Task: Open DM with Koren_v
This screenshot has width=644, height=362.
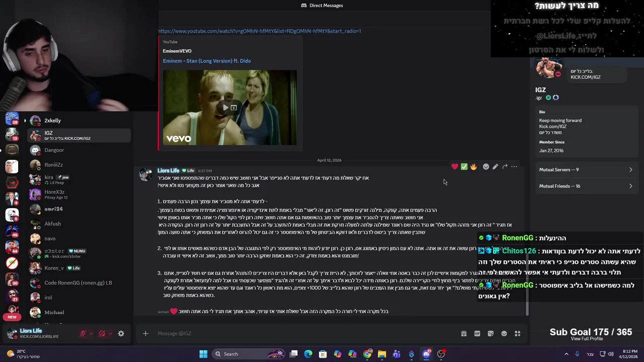Action: (79, 268)
